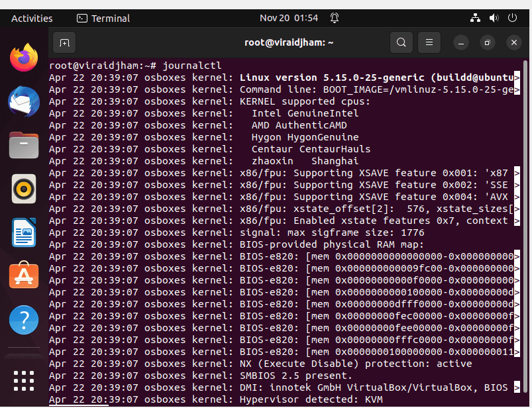This screenshot has height=408, width=532.
Task: Open the Help application
Action: pyautogui.click(x=24, y=320)
